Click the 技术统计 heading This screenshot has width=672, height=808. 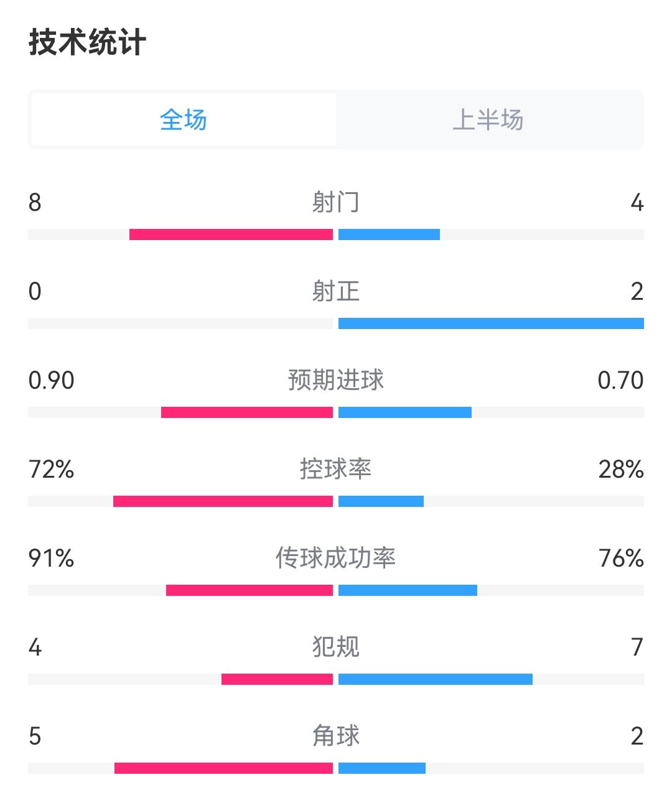click(87, 43)
